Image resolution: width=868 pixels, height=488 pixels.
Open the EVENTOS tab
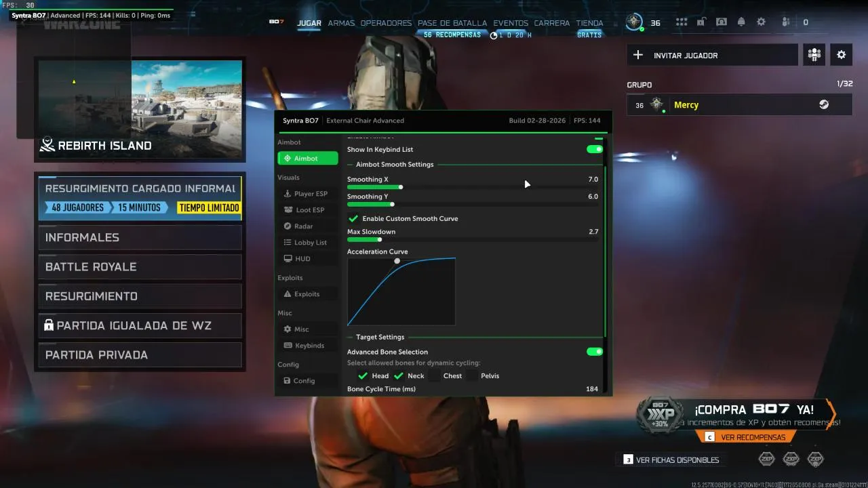(511, 23)
